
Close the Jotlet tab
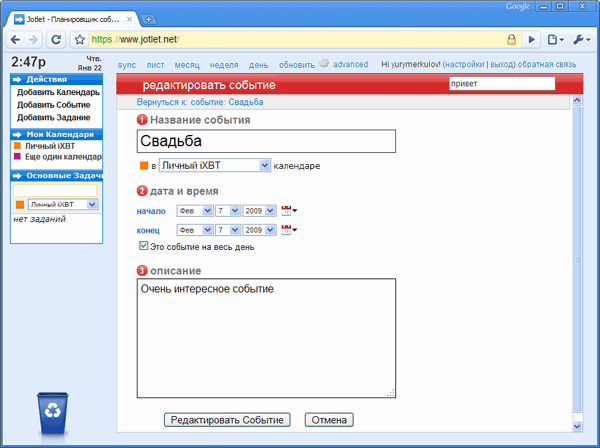[x=129, y=19]
